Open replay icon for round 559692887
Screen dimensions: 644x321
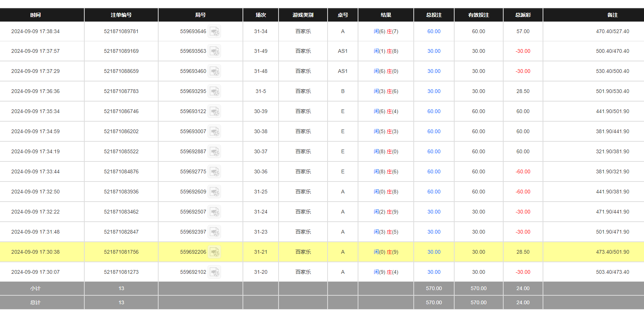pos(214,152)
